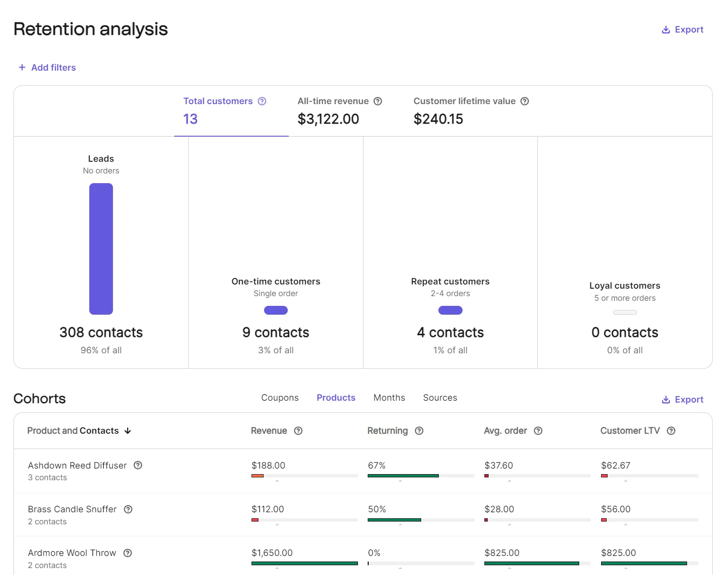The width and height of the screenshot is (728, 575).
Task: Click the Retention analysis page title
Action: pos(91,29)
